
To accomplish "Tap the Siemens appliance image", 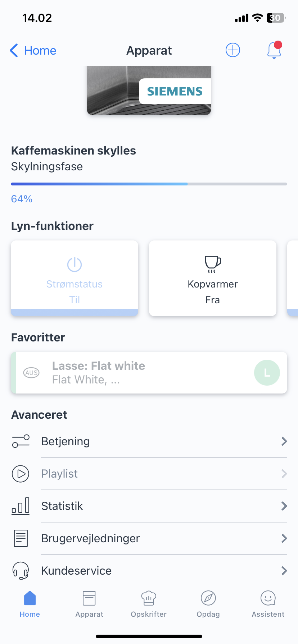I will (x=149, y=91).
